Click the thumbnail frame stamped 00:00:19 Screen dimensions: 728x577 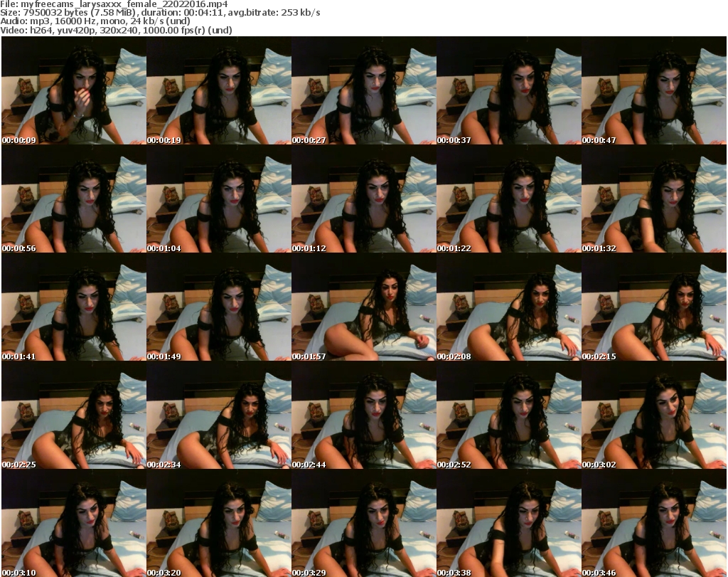[219, 90]
